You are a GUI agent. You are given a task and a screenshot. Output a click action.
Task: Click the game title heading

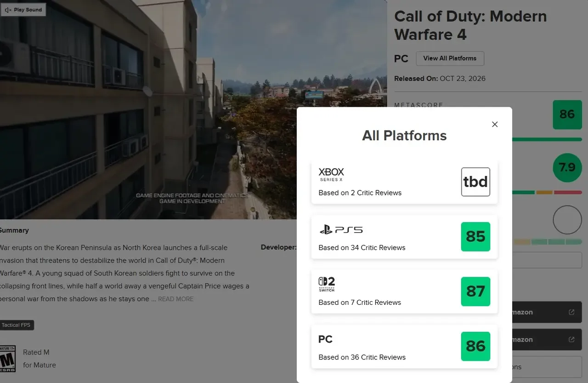[x=470, y=25]
